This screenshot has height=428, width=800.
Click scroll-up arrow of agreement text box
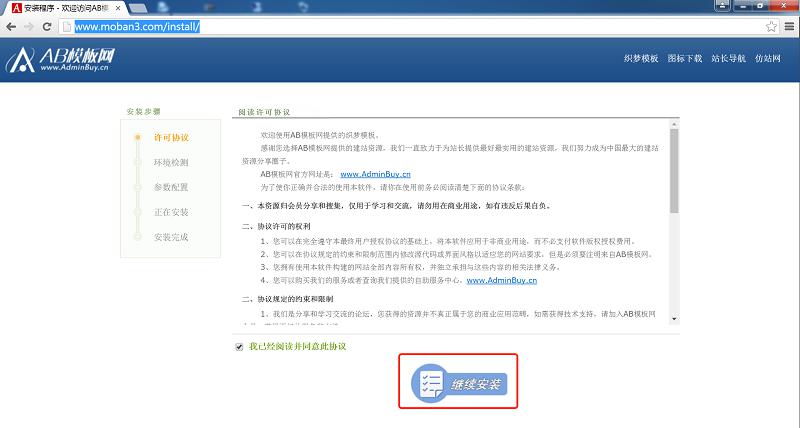[x=674, y=124]
